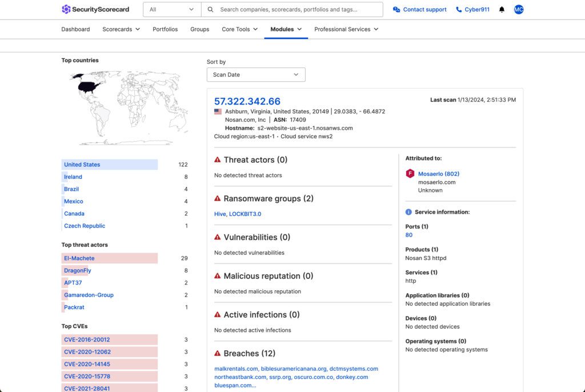Open the dctmsystems.com breach link
Viewport: 585px width, 392px height.
tap(354, 369)
